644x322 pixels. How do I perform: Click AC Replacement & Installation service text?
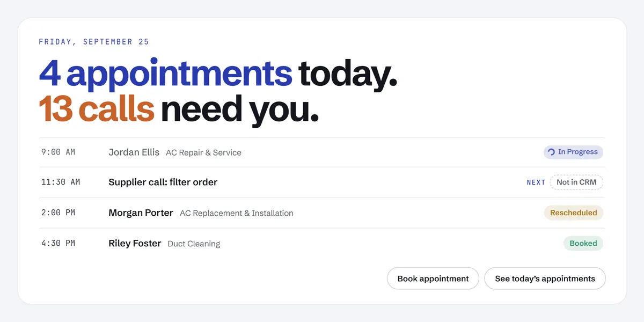[237, 213]
